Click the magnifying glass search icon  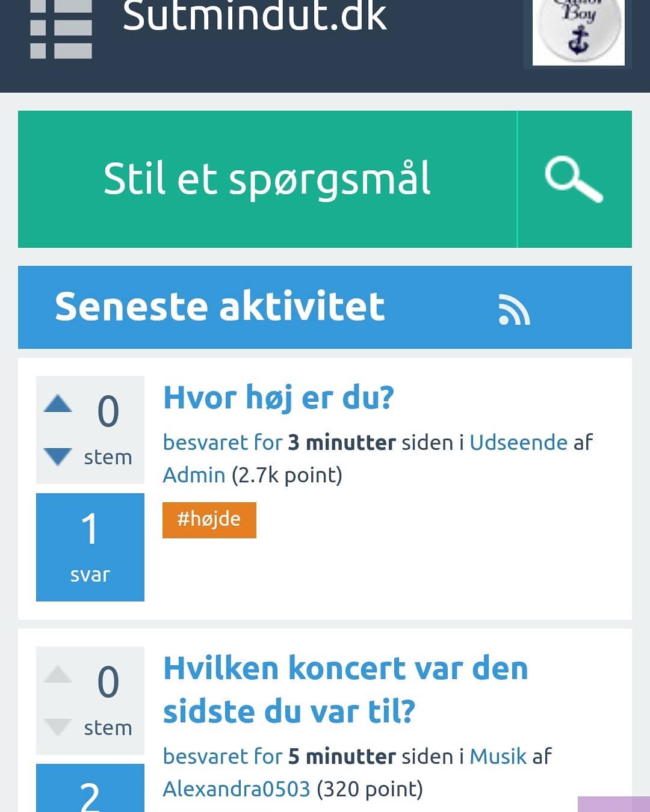tap(574, 179)
